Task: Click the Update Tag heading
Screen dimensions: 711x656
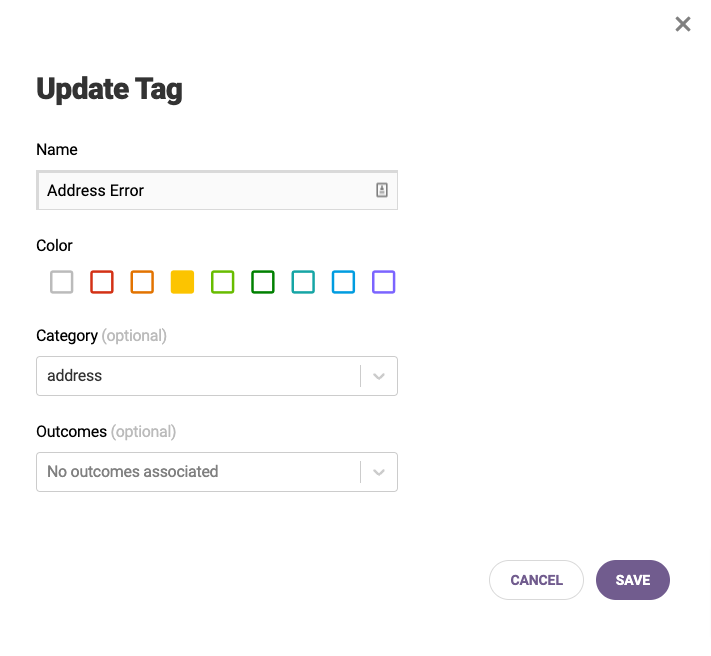Action: (109, 89)
